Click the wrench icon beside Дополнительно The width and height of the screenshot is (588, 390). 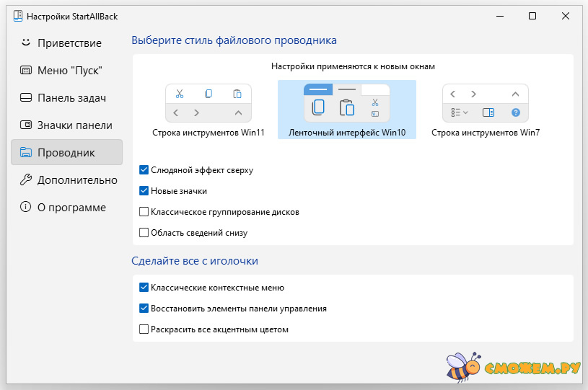(25, 180)
